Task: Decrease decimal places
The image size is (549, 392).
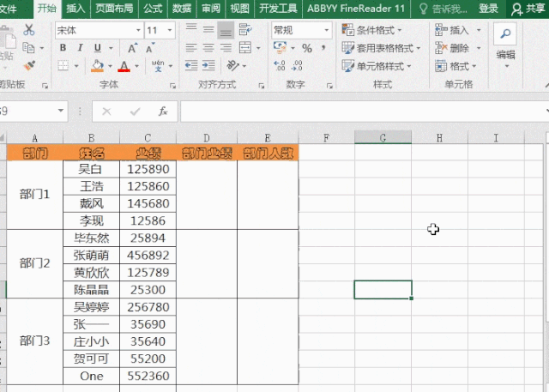Action: pyautogui.click(x=297, y=65)
